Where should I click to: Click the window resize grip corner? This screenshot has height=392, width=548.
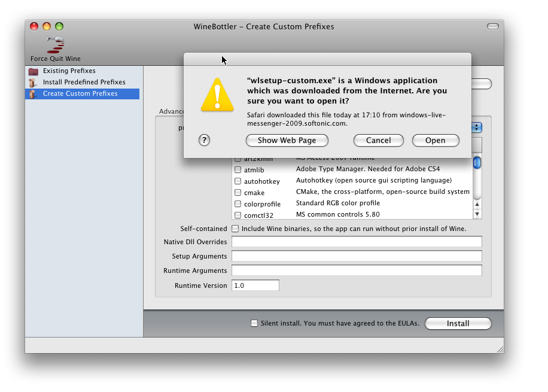point(500,350)
